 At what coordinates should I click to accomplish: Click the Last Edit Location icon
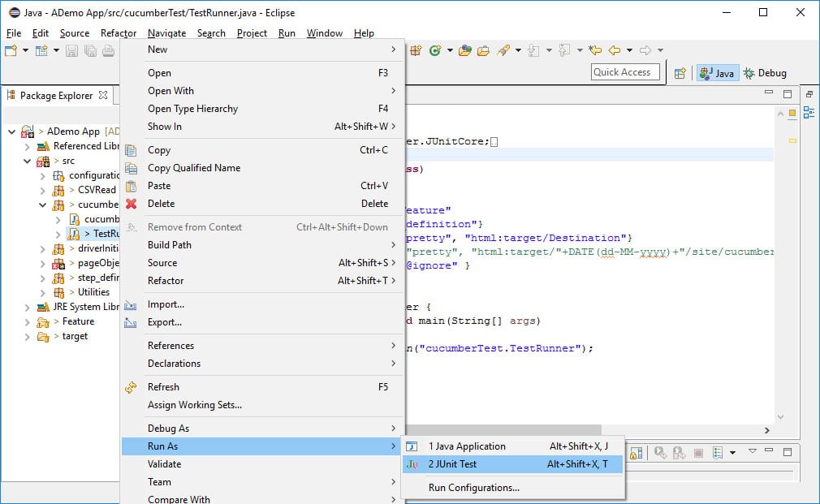[595, 50]
